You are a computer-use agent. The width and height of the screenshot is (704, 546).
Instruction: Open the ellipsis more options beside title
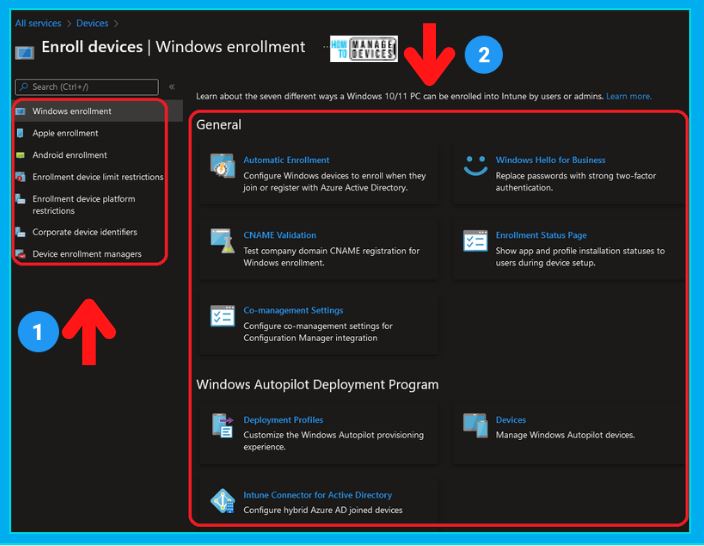tap(326, 47)
